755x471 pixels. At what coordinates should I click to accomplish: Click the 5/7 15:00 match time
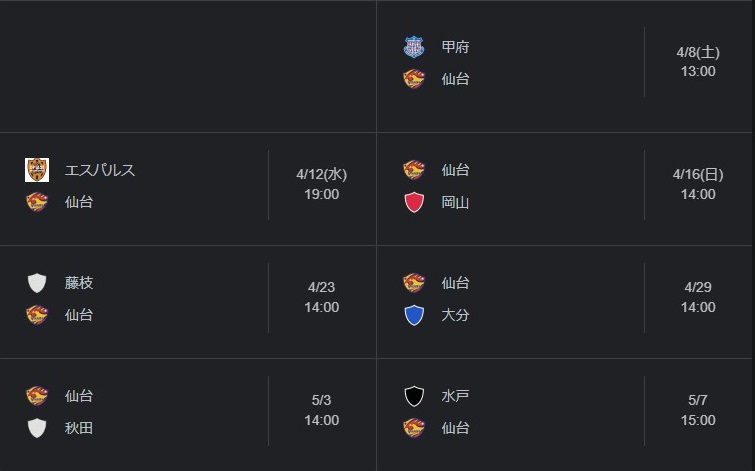coord(697,410)
